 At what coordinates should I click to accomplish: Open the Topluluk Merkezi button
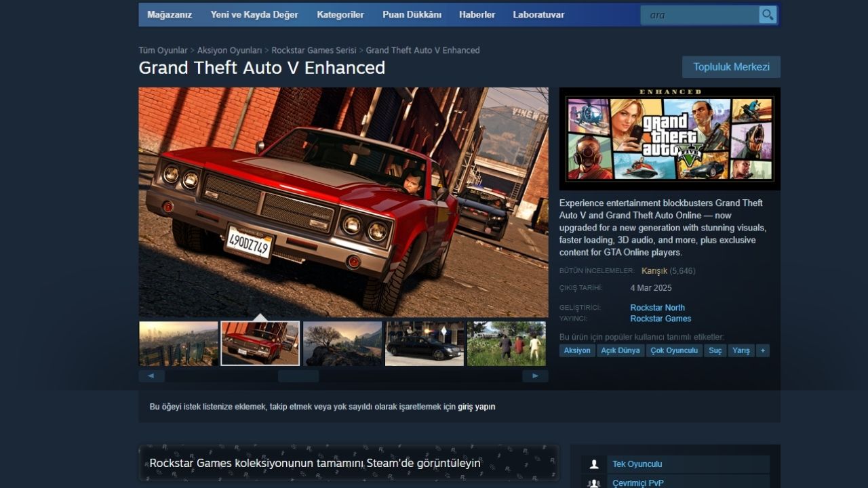pos(731,67)
